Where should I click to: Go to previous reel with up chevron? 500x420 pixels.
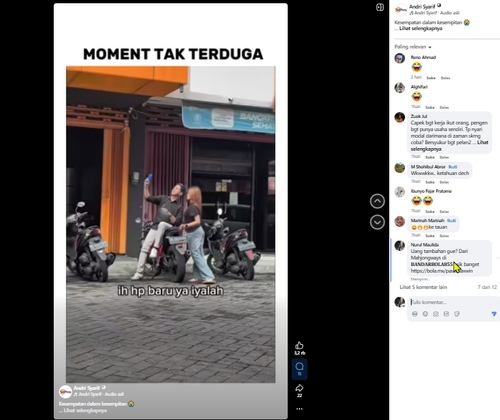(377, 201)
